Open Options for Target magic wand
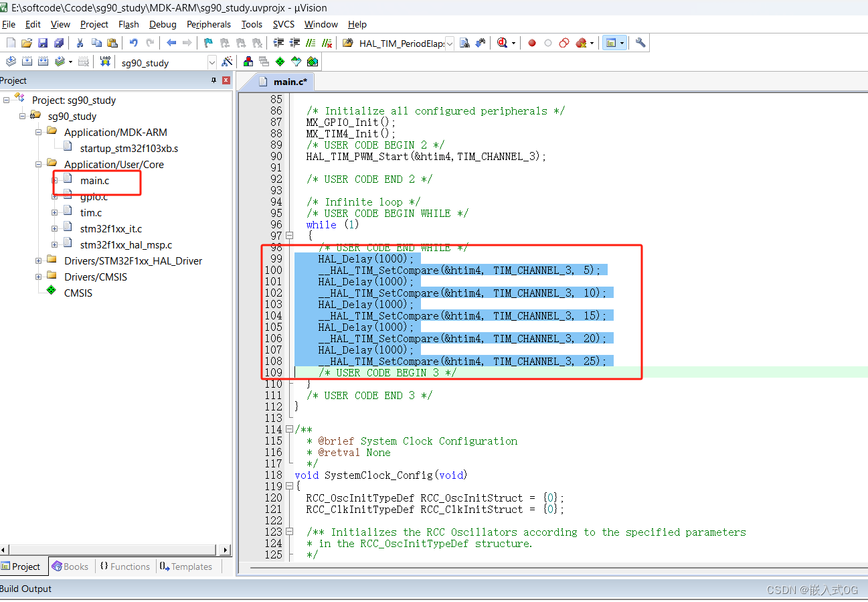The height and width of the screenshot is (602, 868). [x=227, y=62]
